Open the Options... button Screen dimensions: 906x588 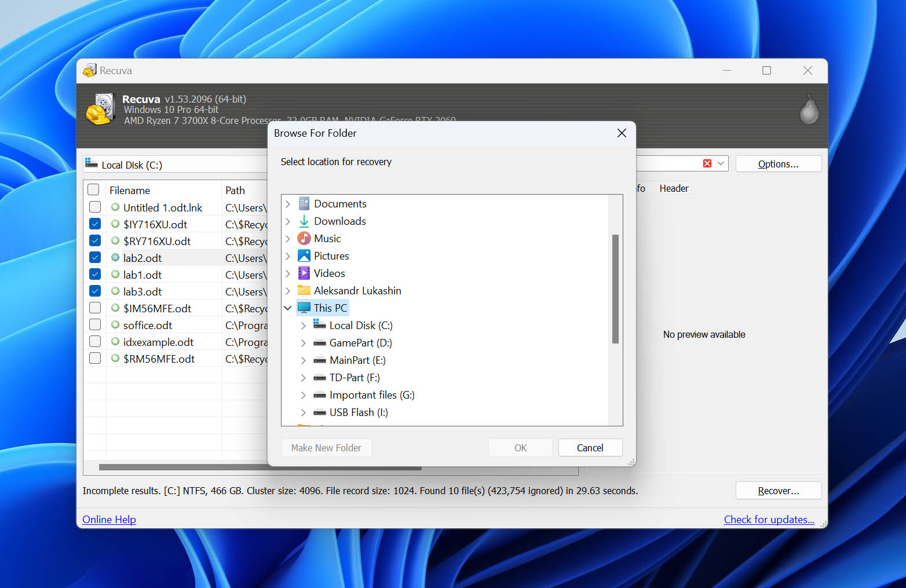click(x=778, y=164)
